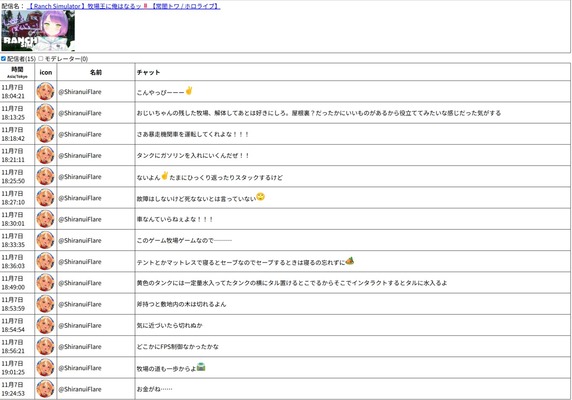Click the avatar icon in the 18:18:42 row
The height and width of the screenshot is (400, 572).
pos(46,134)
